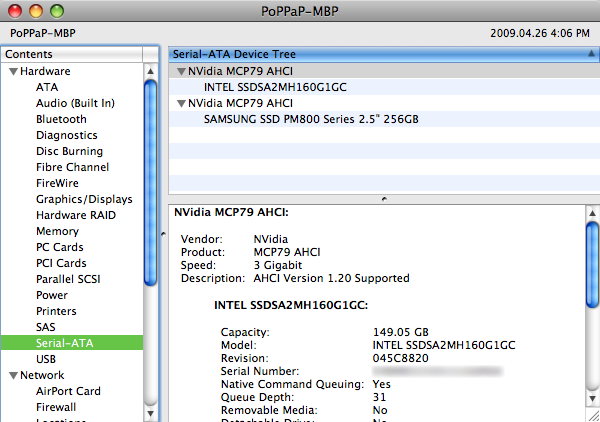Select Hardware RAID entry
This screenshot has width=600, height=422.
click(76, 215)
